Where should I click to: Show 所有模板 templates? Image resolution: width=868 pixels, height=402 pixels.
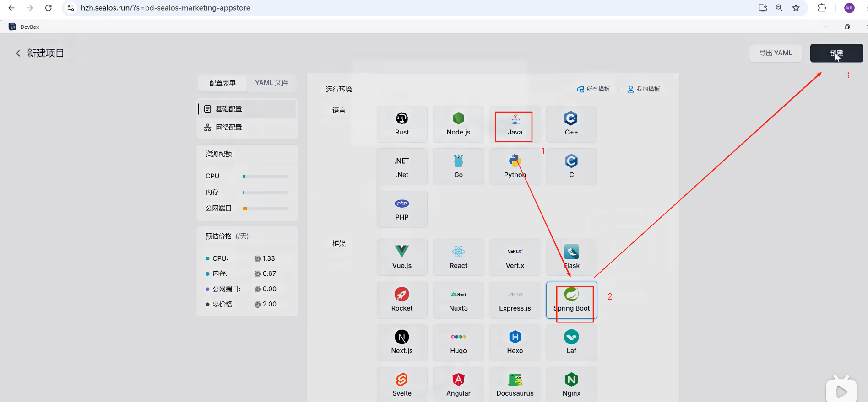(x=593, y=89)
